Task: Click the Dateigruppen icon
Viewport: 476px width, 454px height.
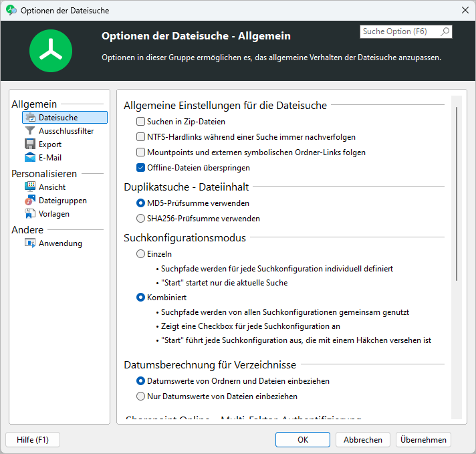Action: coord(30,201)
